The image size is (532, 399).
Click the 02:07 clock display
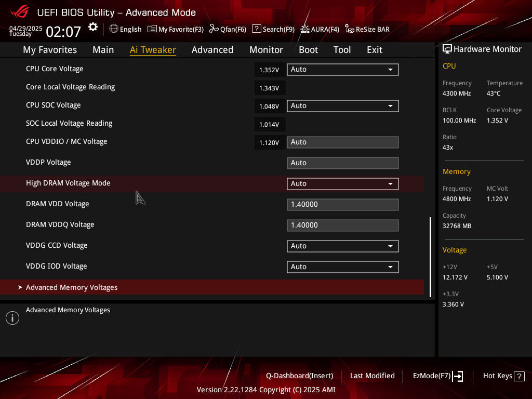(63, 32)
